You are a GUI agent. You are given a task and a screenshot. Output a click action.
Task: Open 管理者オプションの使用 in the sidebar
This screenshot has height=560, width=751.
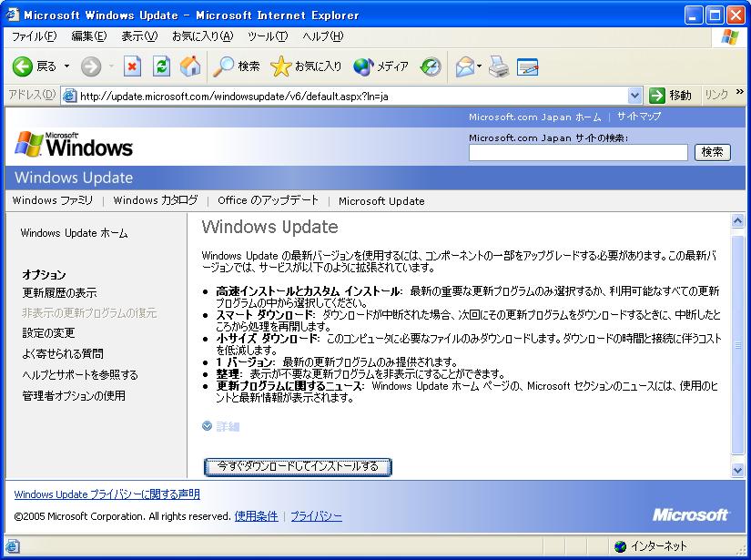click(x=74, y=396)
